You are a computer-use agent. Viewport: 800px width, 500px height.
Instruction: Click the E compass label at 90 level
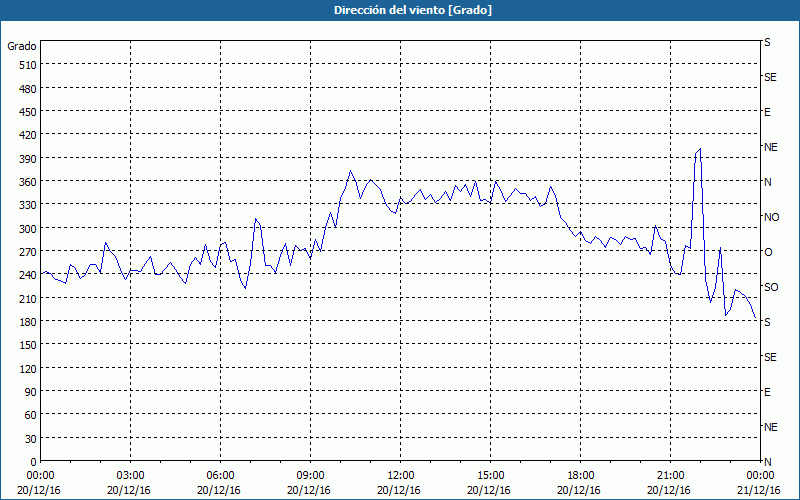click(767, 392)
